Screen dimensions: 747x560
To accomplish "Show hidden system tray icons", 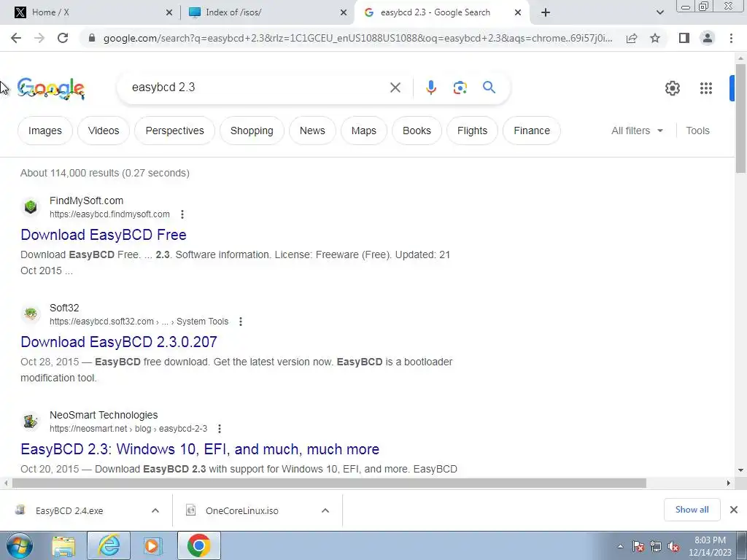I will (x=620, y=547).
